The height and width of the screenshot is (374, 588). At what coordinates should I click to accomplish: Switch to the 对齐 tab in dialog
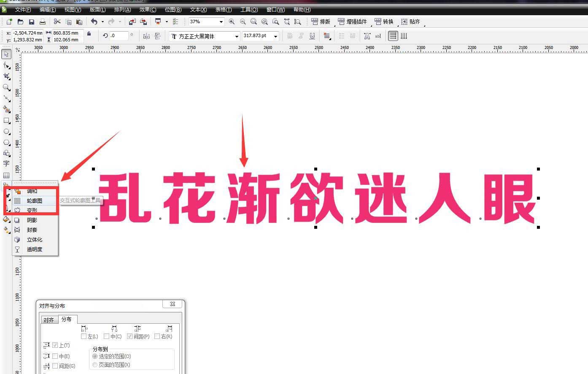tap(49, 320)
